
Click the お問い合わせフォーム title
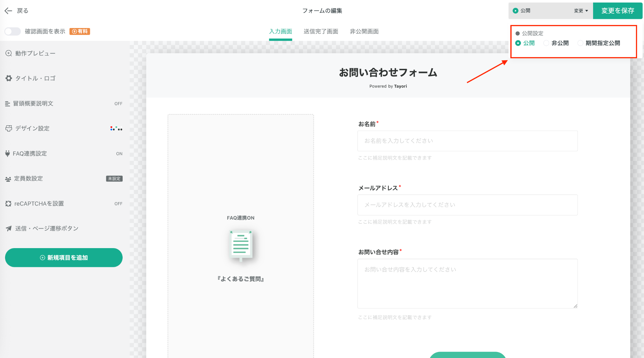pos(388,72)
